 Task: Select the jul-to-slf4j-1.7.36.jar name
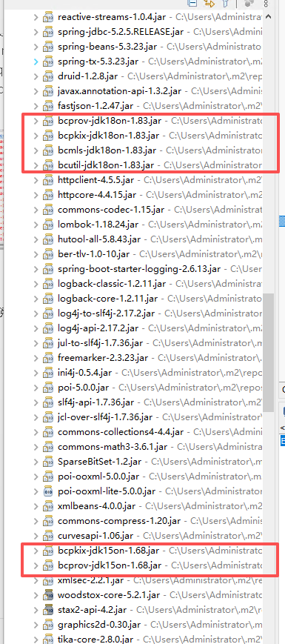(101, 343)
